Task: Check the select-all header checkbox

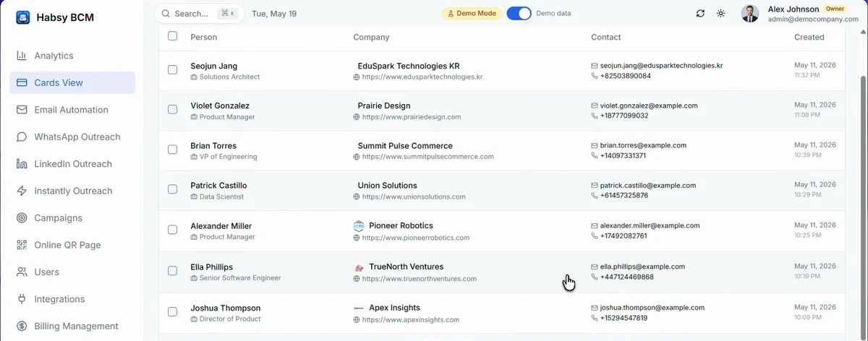Action: pyautogui.click(x=172, y=36)
